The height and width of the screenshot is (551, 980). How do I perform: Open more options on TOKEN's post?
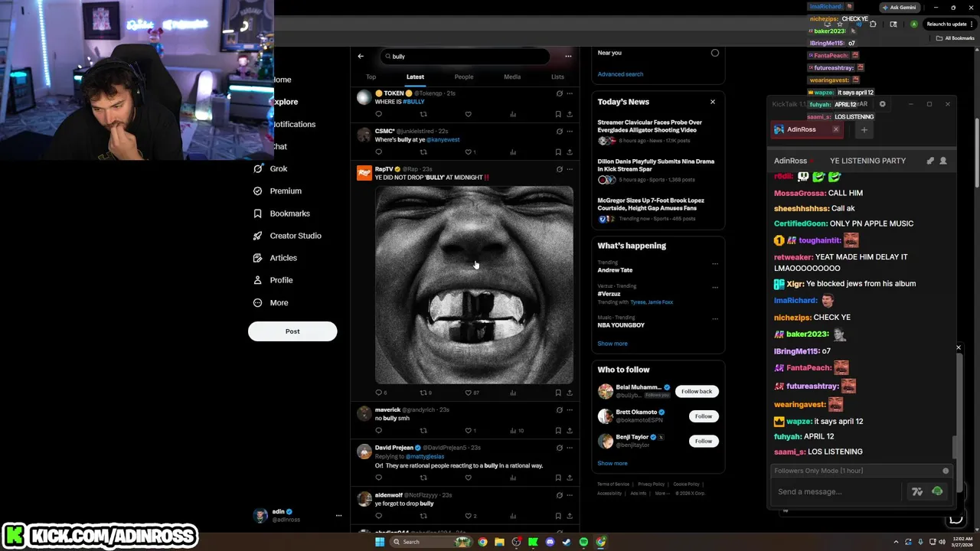(x=570, y=93)
